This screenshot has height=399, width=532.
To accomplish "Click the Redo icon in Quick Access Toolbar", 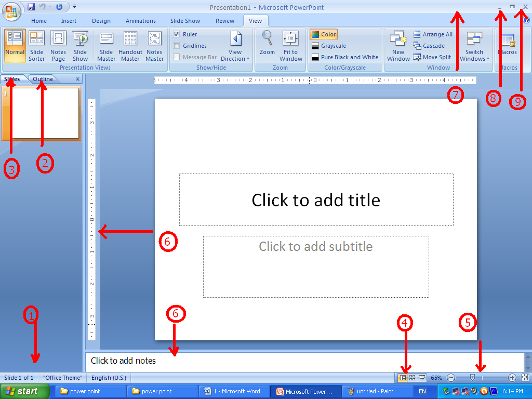I will [59, 7].
